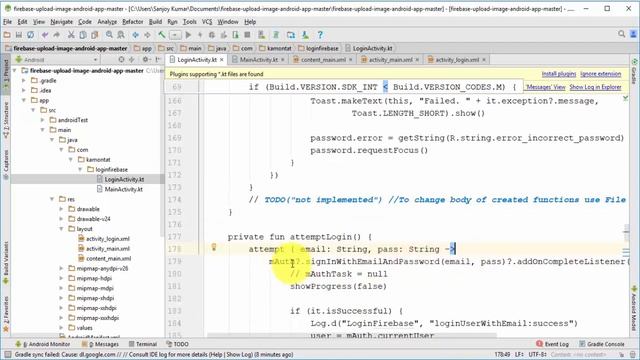This screenshot has width=640, height=360.
Task: Click the Install plugins link
Action: point(558,74)
